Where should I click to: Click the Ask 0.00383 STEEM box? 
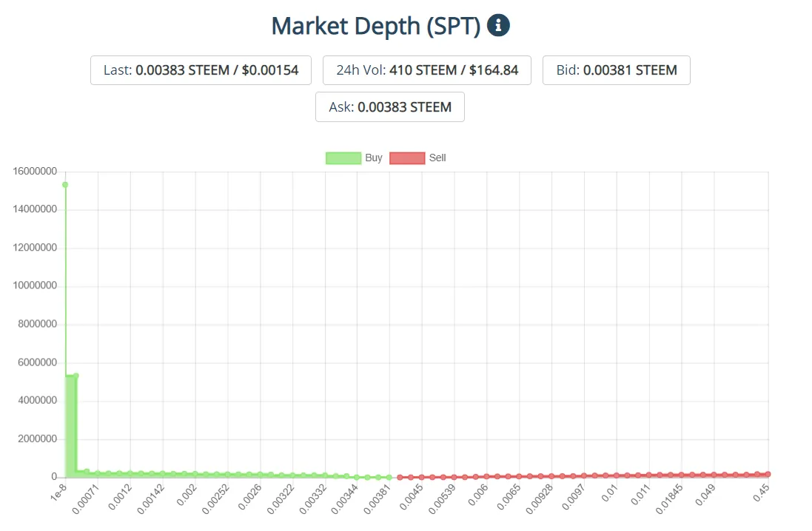pyautogui.click(x=390, y=107)
